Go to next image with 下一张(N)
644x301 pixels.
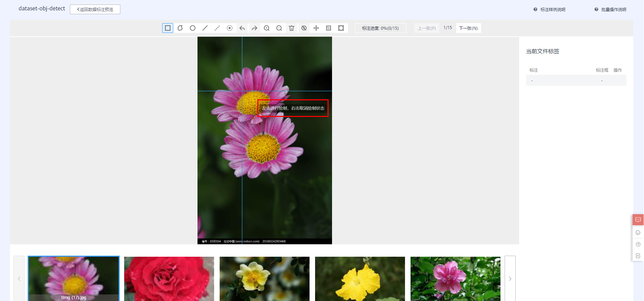(468, 28)
